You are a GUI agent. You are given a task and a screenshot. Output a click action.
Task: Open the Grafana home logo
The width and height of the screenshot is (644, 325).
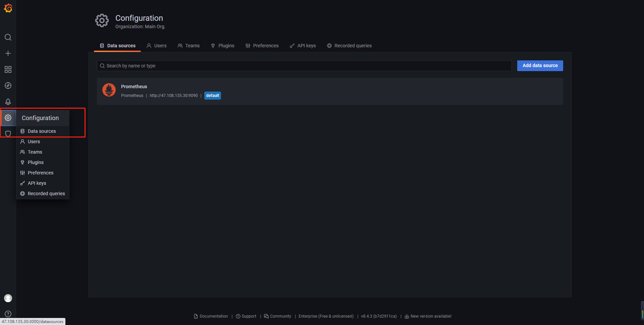tap(8, 8)
